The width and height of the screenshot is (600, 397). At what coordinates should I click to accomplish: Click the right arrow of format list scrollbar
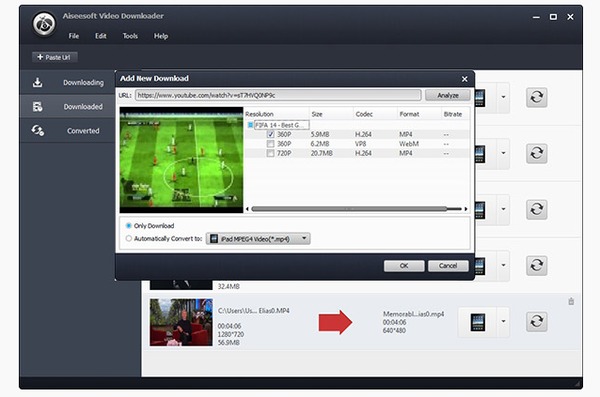click(466, 209)
